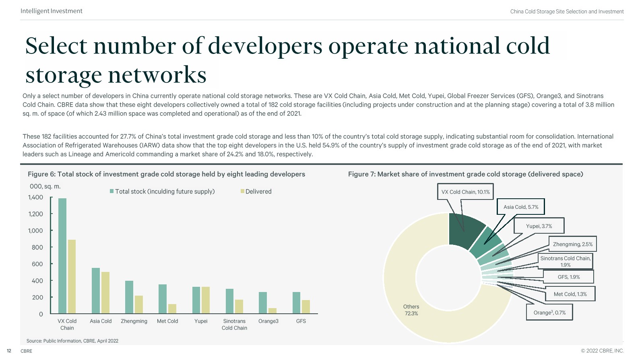This screenshot has width=644, height=362.
Task: Click the GFS 1.9% callout box
Action: click(568, 277)
